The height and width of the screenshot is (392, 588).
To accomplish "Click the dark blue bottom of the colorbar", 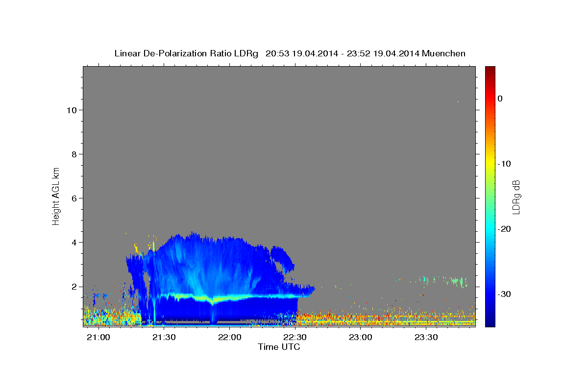I will 490,322.
